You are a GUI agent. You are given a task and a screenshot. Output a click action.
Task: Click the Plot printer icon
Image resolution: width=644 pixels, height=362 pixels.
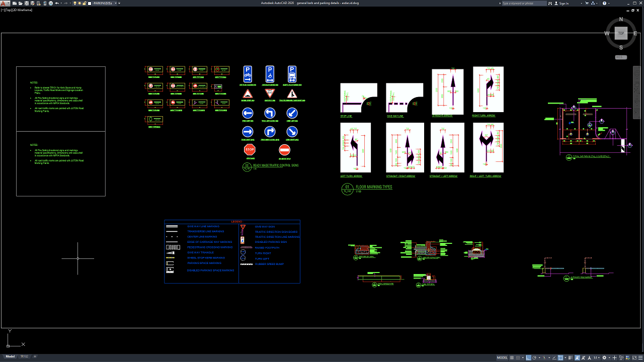[x=51, y=3]
